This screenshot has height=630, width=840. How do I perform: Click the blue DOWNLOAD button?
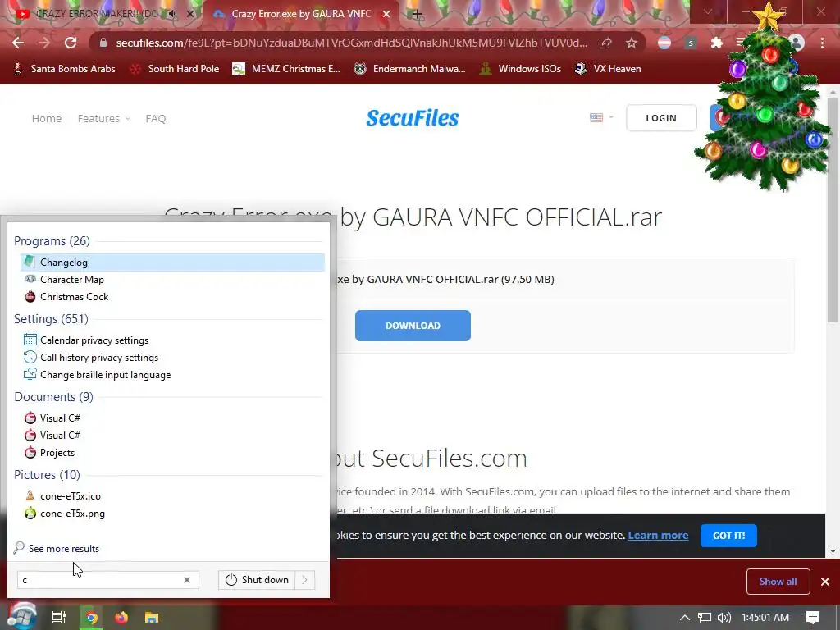(x=413, y=325)
